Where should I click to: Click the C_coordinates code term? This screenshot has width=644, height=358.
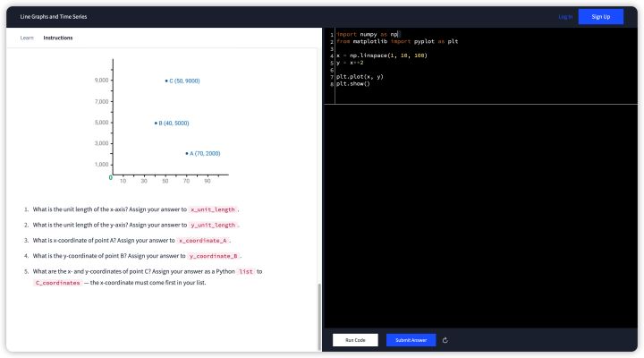(x=57, y=283)
